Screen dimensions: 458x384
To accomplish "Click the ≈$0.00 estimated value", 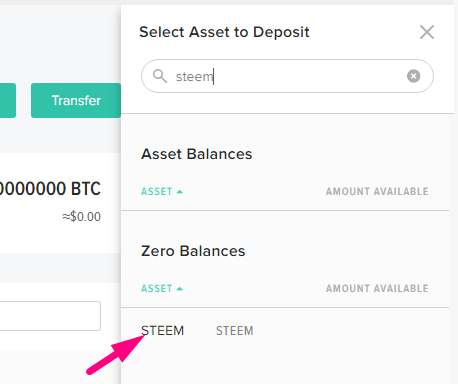I will [81, 217].
